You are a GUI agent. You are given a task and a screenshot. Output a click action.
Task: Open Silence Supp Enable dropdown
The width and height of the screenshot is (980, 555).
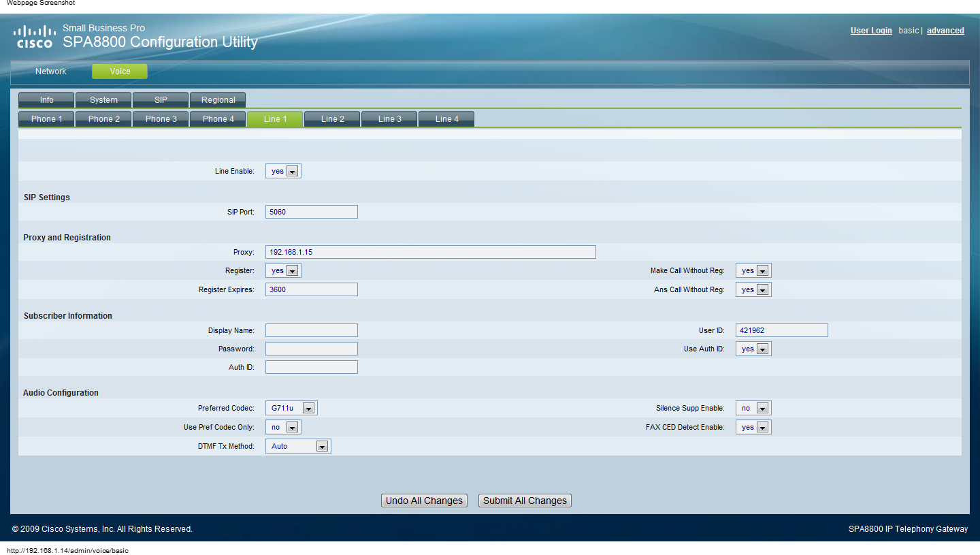pos(753,409)
